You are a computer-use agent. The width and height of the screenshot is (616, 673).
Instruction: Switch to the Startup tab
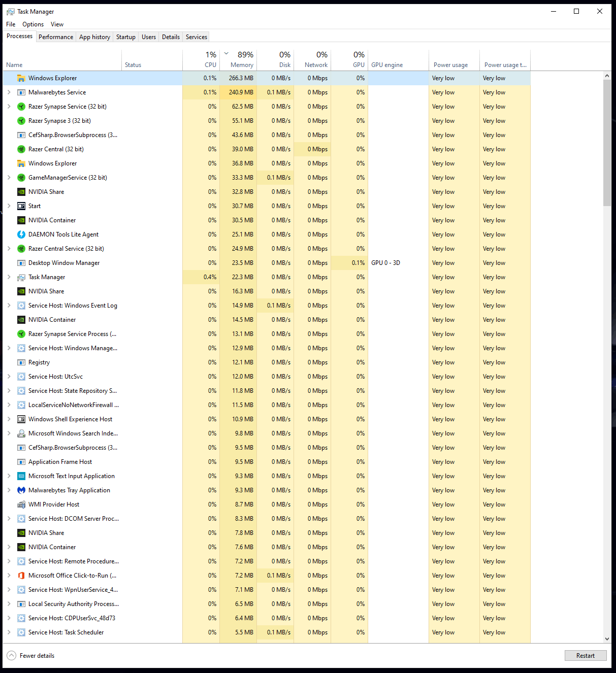click(x=126, y=37)
